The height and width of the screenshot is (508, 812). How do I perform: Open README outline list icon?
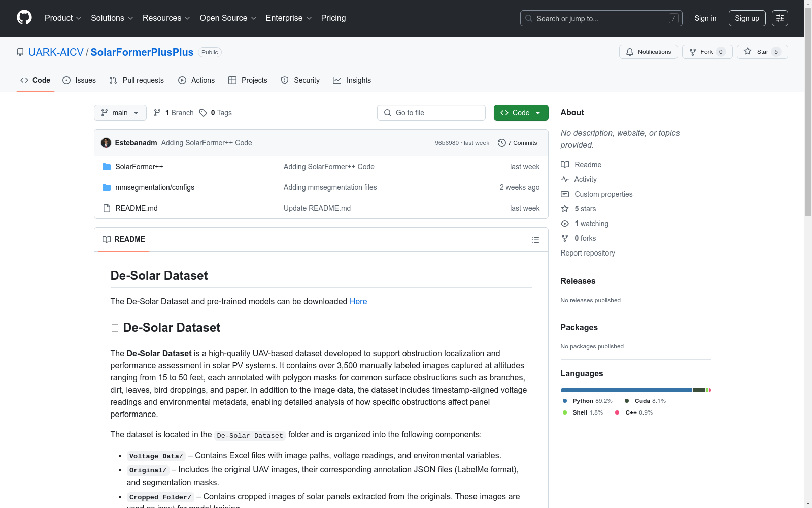tap(535, 240)
